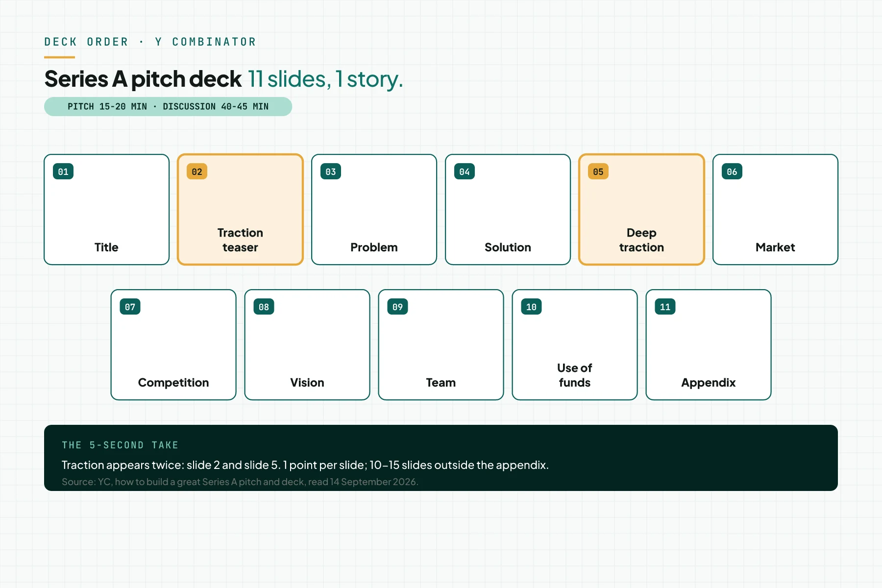Select the Market slide card
Screen dimensions: 882x588
[x=775, y=210]
